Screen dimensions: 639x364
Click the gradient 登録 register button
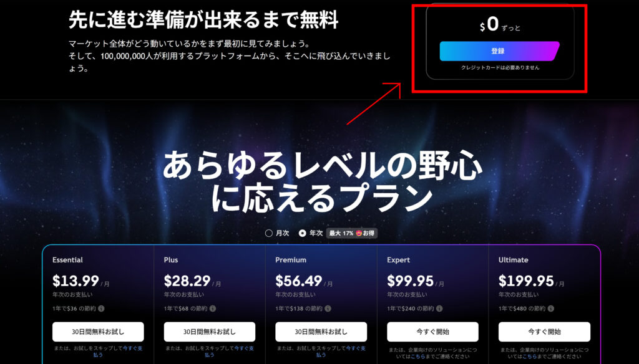pos(499,51)
